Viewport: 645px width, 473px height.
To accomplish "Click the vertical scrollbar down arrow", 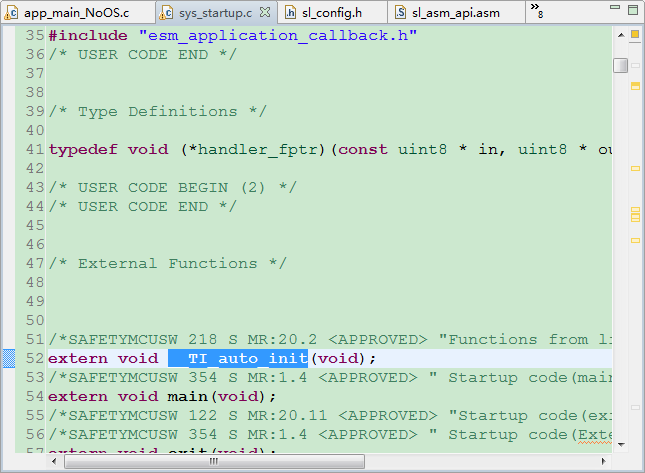I will (621, 445).
